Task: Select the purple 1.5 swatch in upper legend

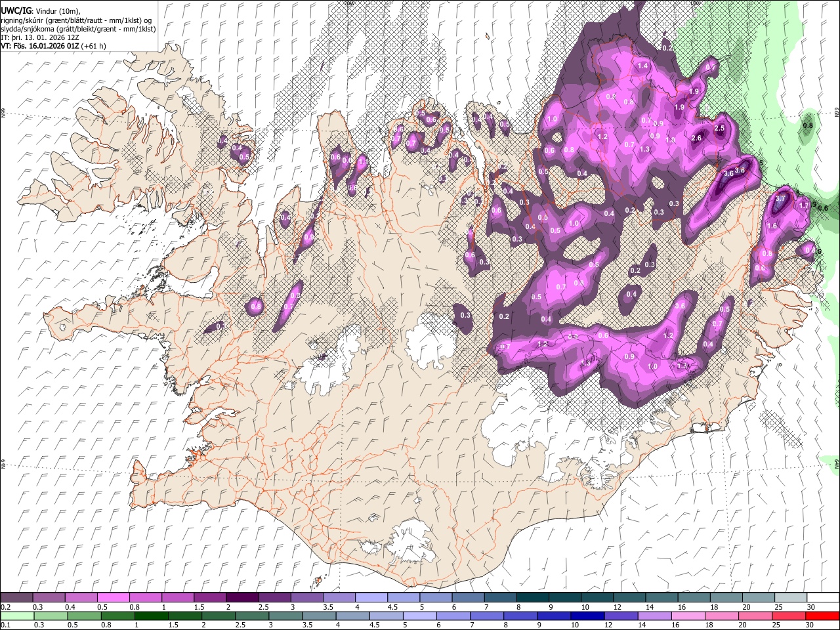Action: 209,597
